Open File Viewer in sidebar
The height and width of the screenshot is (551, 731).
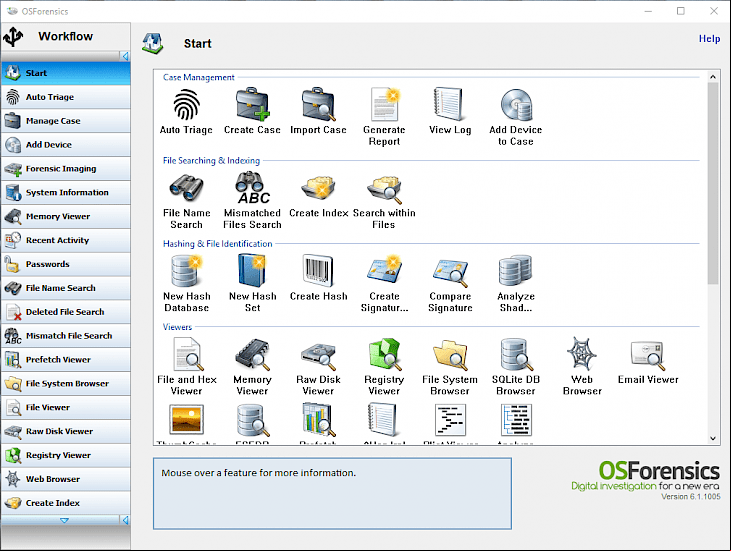coord(66,407)
